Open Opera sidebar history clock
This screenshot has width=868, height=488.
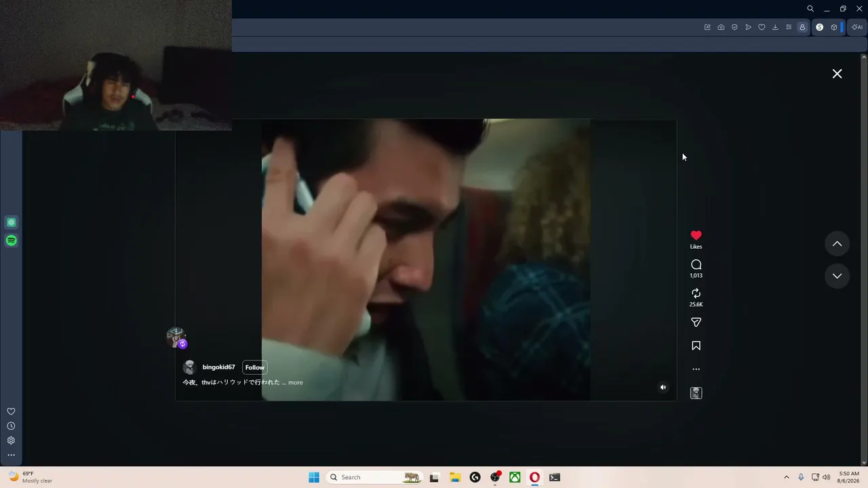click(x=11, y=426)
